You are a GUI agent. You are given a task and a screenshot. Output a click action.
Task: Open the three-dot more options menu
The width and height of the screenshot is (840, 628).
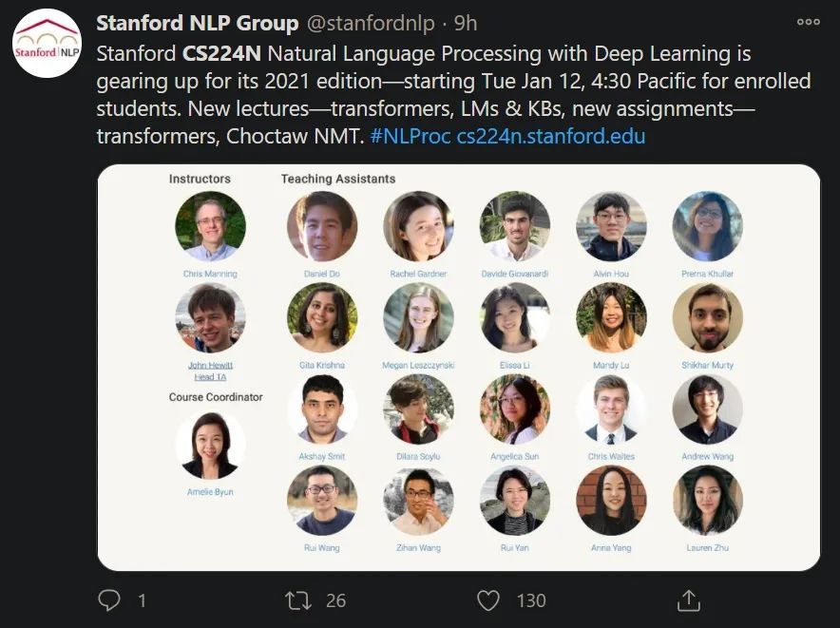(808, 23)
